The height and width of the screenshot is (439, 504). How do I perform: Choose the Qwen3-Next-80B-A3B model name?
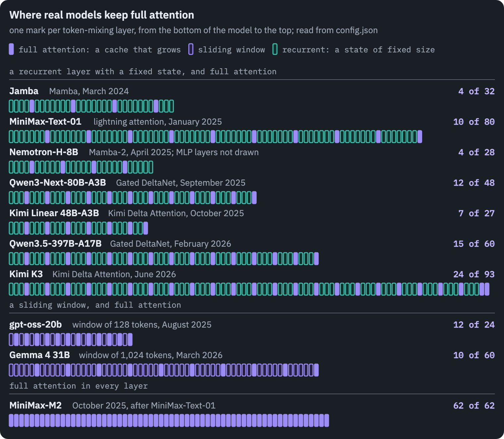[x=58, y=183]
